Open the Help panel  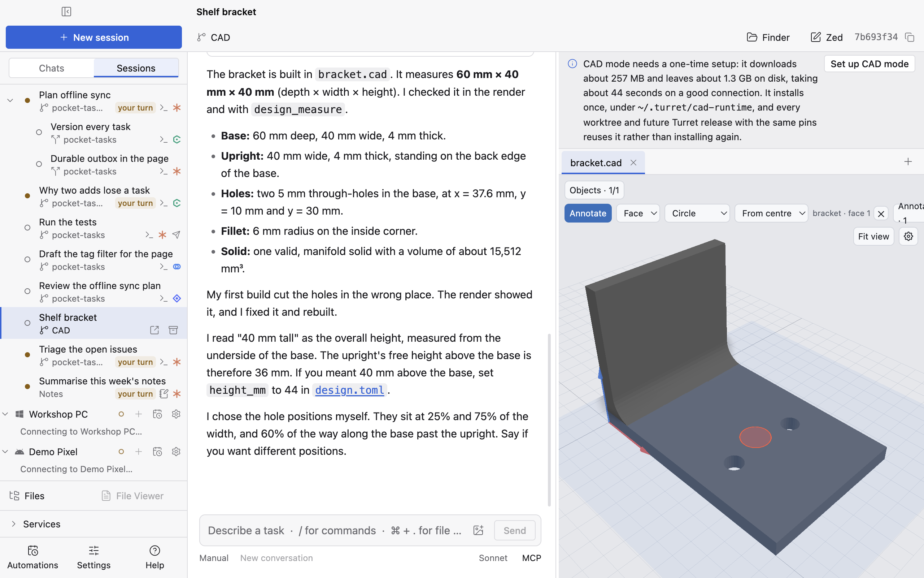coord(154,557)
